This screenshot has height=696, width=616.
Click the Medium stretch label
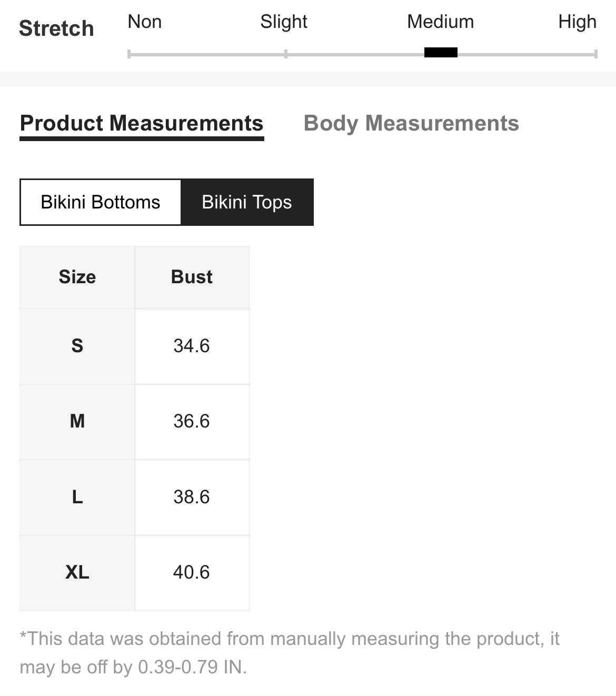point(441,22)
